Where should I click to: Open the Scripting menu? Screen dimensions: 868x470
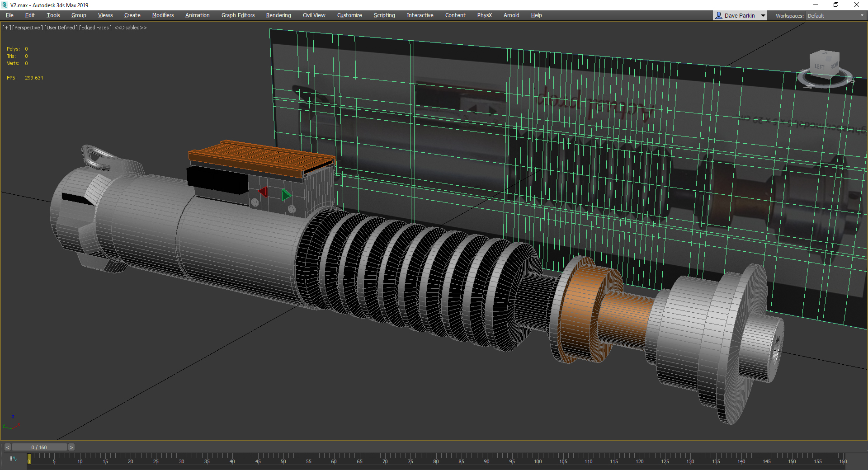pyautogui.click(x=384, y=15)
